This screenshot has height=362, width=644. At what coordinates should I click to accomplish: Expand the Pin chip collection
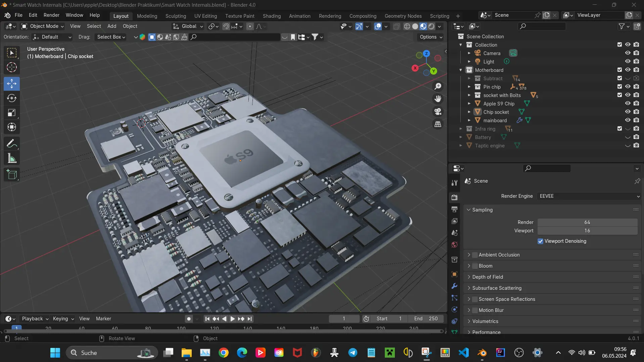469,87
